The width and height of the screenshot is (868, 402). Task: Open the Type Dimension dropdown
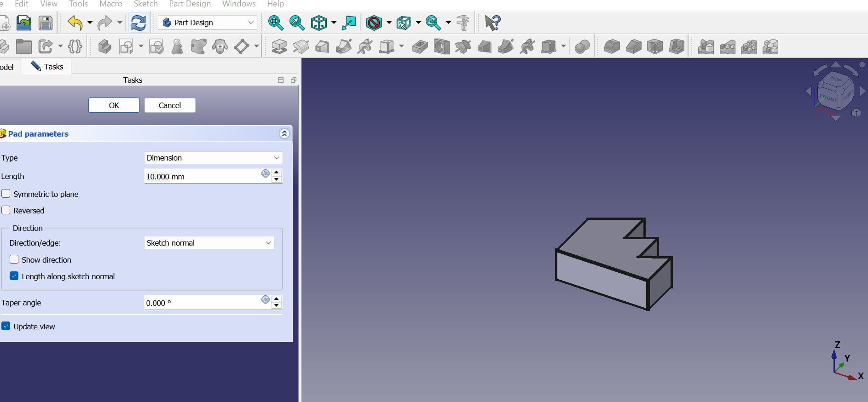(213, 158)
